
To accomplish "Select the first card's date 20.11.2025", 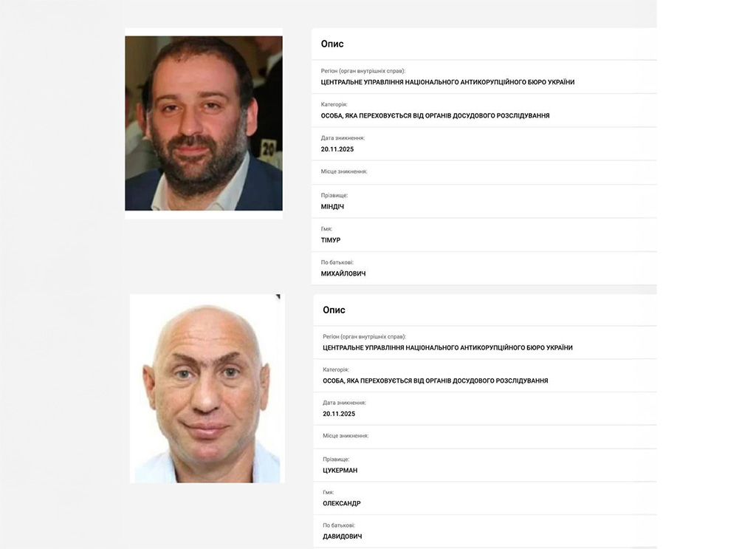I will [x=337, y=149].
